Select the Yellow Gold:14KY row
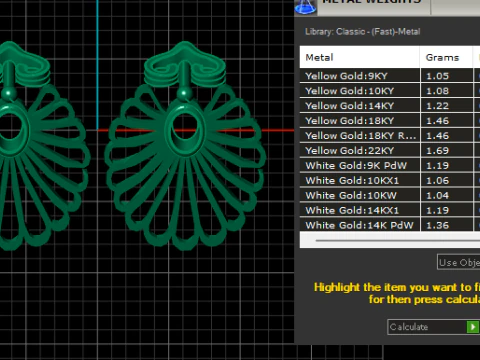This screenshot has width=480, height=360. pyautogui.click(x=390, y=106)
